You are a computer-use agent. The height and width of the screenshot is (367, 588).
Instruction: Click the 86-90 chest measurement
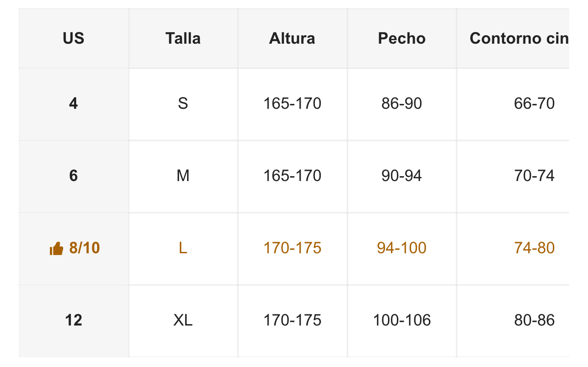pos(402,104)
